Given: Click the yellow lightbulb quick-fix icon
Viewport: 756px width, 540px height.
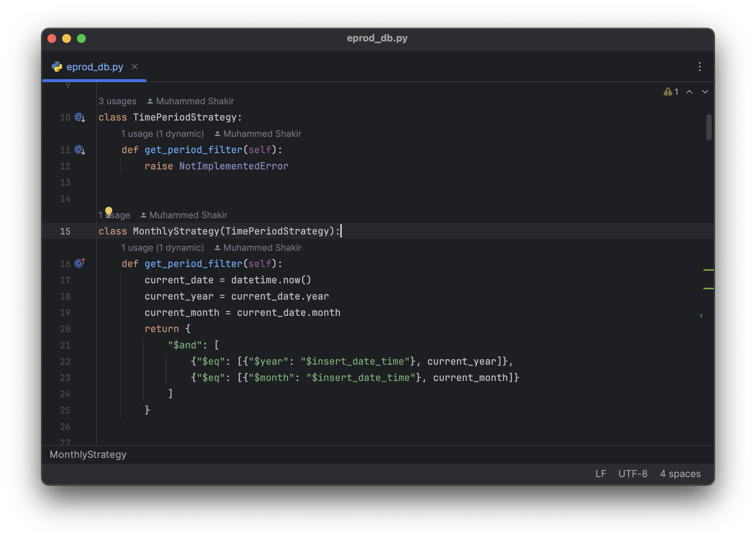Looking at the screenshot, I should tap(109, 211).
